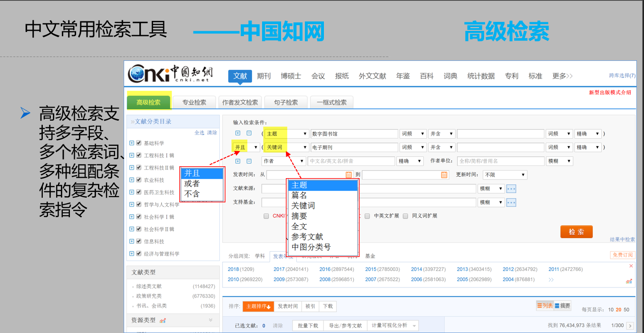Click the 2017 year group link
This screenshot has width=644, height=333.
coord(279,269)
